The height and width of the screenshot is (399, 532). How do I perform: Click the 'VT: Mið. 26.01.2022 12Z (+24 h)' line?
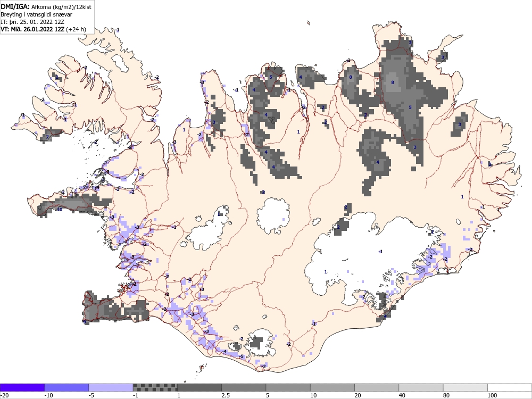pyautogui.click(x=43, y=29)
